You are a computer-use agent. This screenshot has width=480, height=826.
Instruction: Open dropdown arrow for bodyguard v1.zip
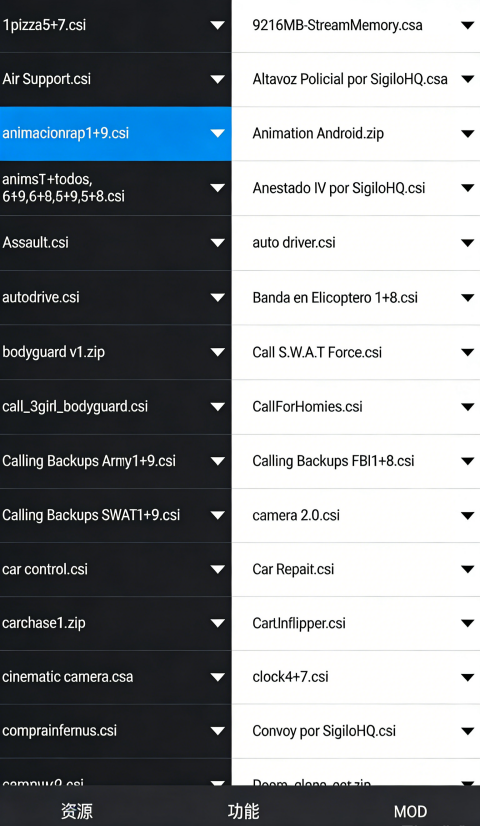click(x=217, y=352)
